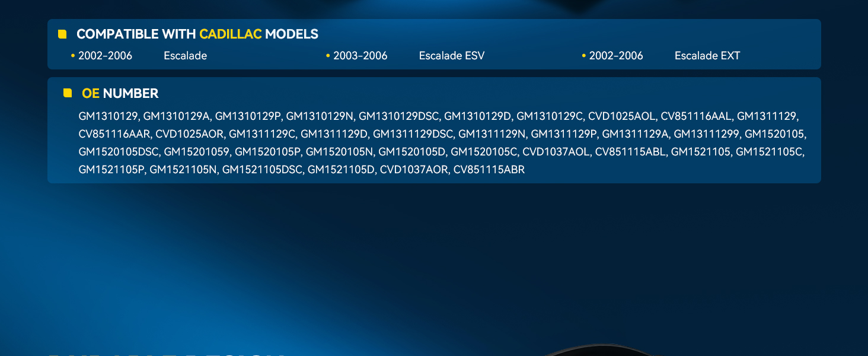Click OE number GM1311129C
Image resolution: width=868 pixels, height=356 pixels.
point(261,134)
